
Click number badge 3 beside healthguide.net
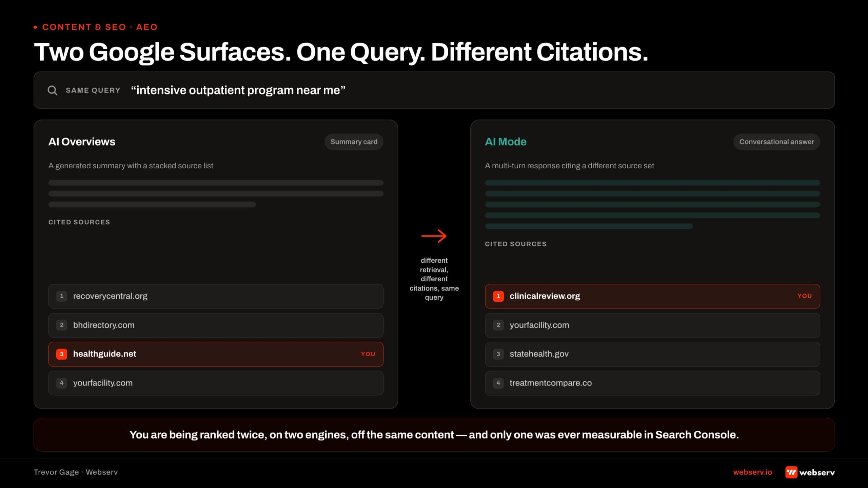pyautogui.click(x=62, y=354)
